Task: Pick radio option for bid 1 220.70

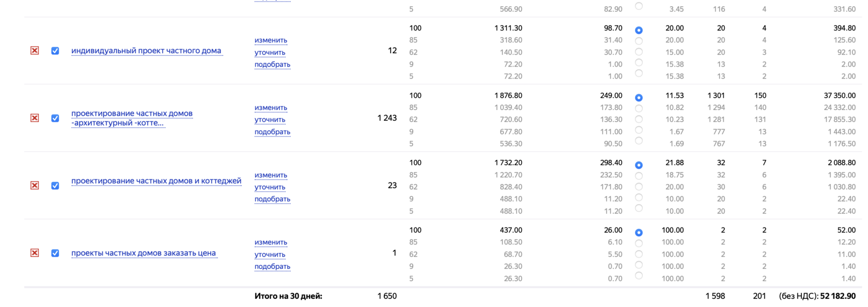Action: tap(639, 176)
